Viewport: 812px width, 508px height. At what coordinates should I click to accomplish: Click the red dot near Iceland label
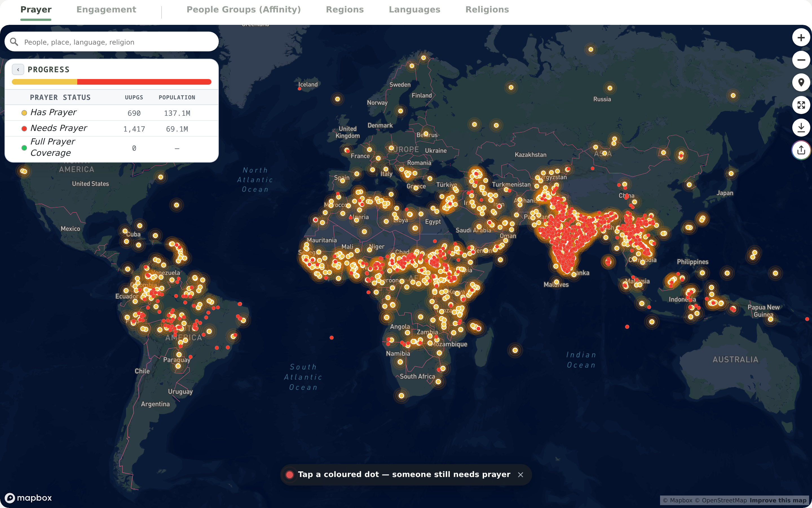(x=299, y=89)
